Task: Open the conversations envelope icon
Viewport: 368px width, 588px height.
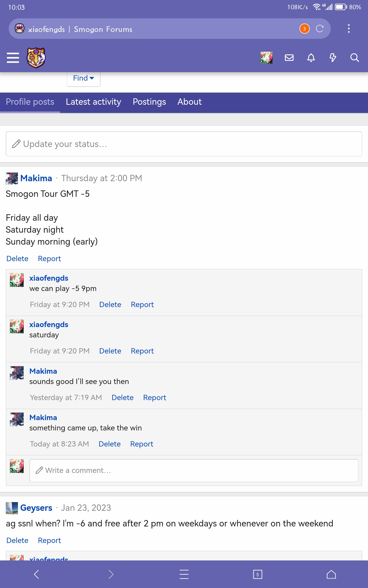Action: click(x=289, y=58)
